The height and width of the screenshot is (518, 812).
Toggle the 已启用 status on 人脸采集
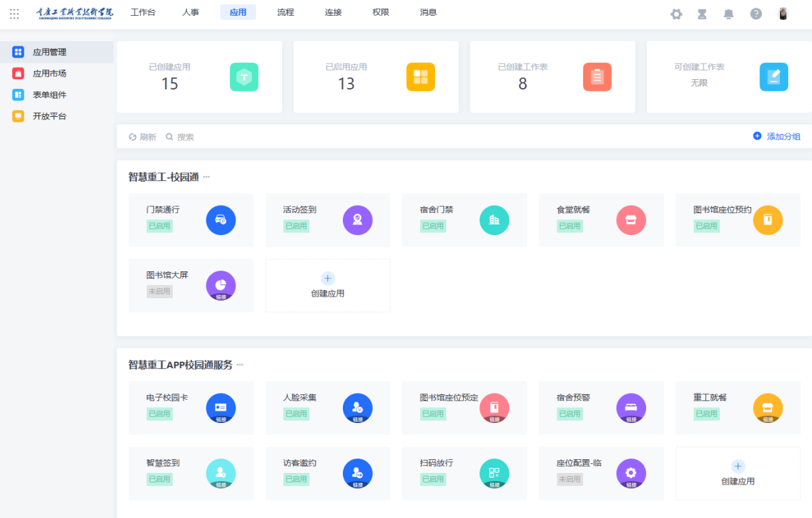coord(296,413)
